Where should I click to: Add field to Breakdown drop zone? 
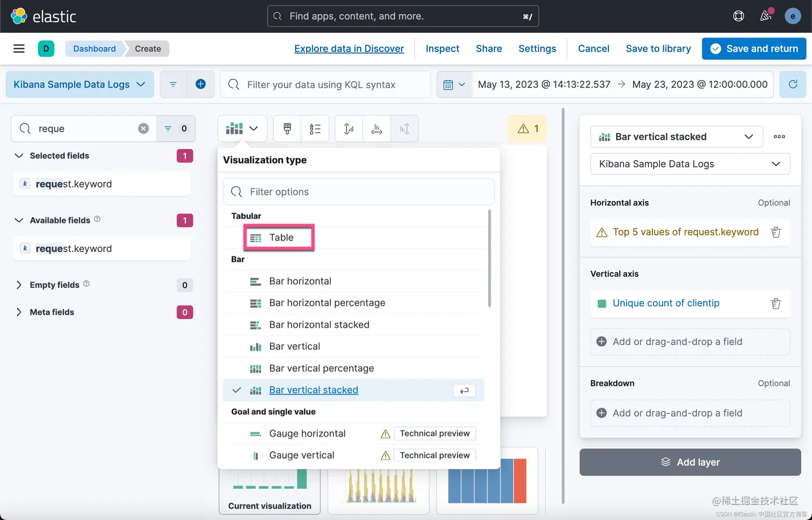pos(690,413)
